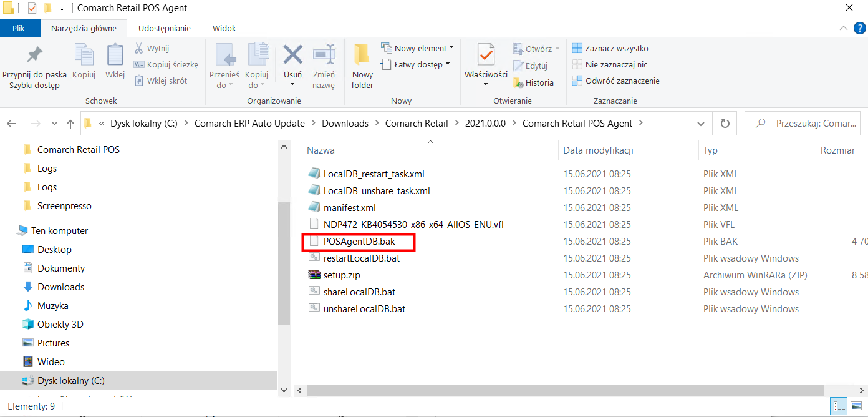The height and width of the screenshot is (417, 868).
Task: Expand Otwórz dropdown
Action: [557, 49]
